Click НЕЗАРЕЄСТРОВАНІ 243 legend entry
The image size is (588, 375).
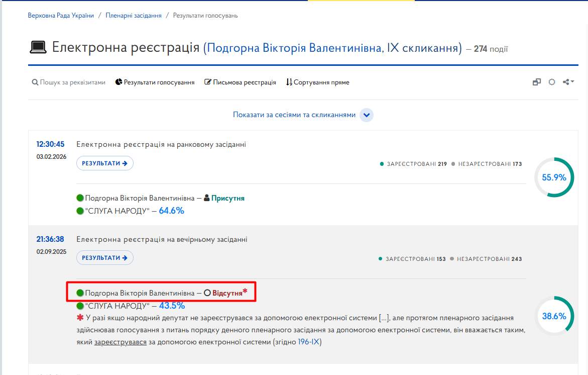click(x=486, y=259)
